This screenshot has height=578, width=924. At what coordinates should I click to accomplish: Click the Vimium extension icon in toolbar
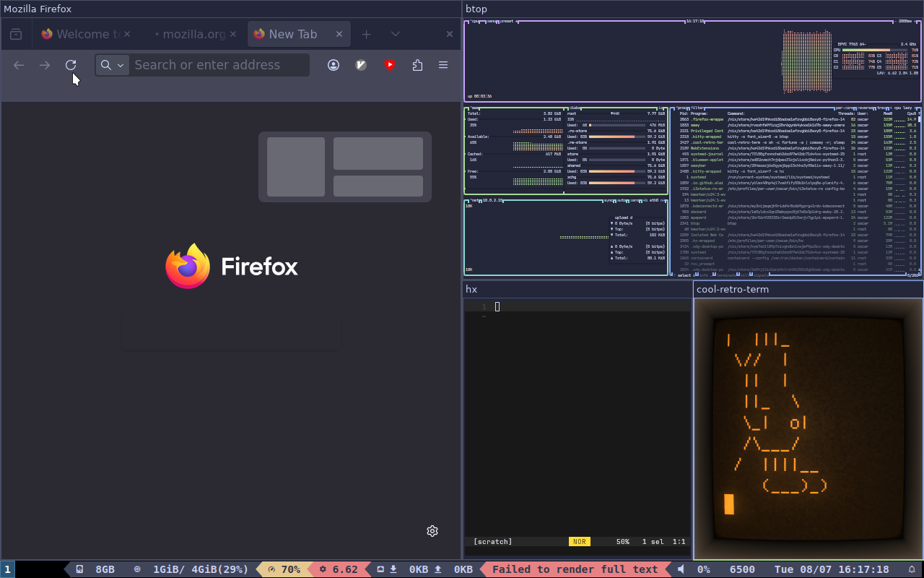coord(362,65)
